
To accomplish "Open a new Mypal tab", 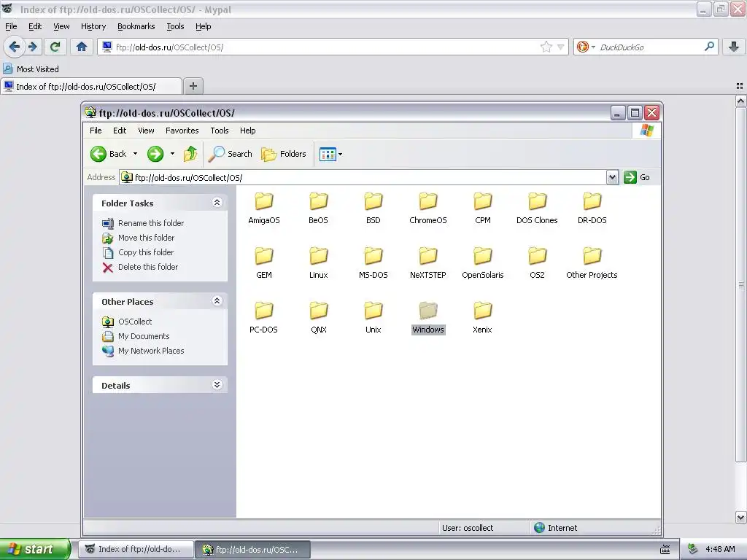I will [x=193, y=86].
